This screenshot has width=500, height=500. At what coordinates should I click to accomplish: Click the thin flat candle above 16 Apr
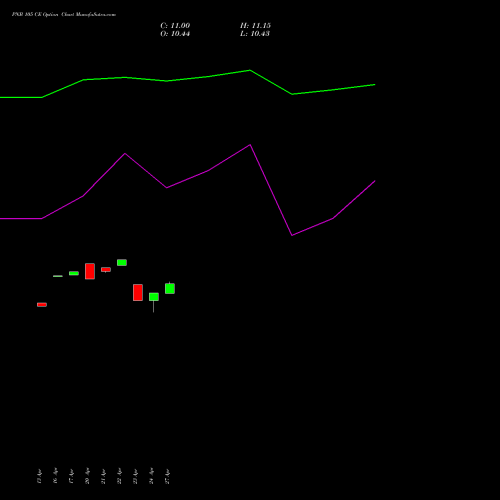click(x=58, y=276)
